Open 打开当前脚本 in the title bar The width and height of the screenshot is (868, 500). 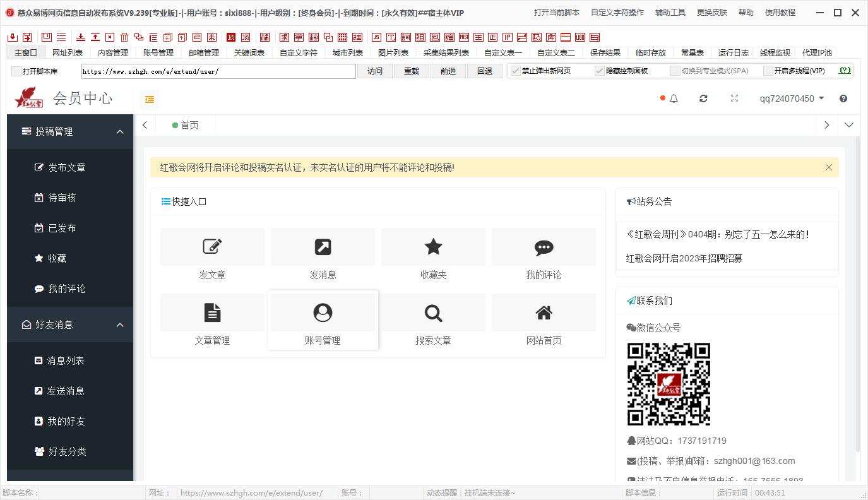coord(557,12)
